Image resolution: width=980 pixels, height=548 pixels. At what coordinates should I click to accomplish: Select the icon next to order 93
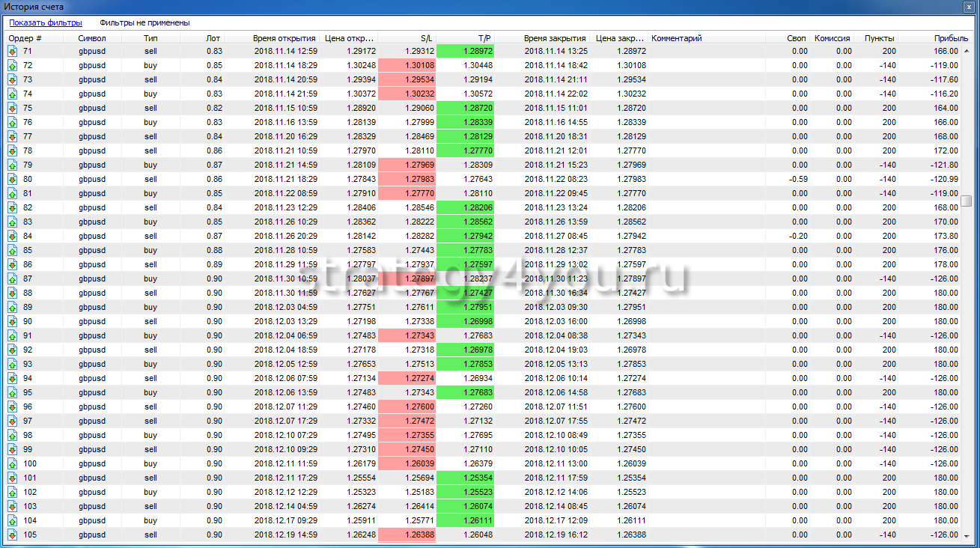13,364
